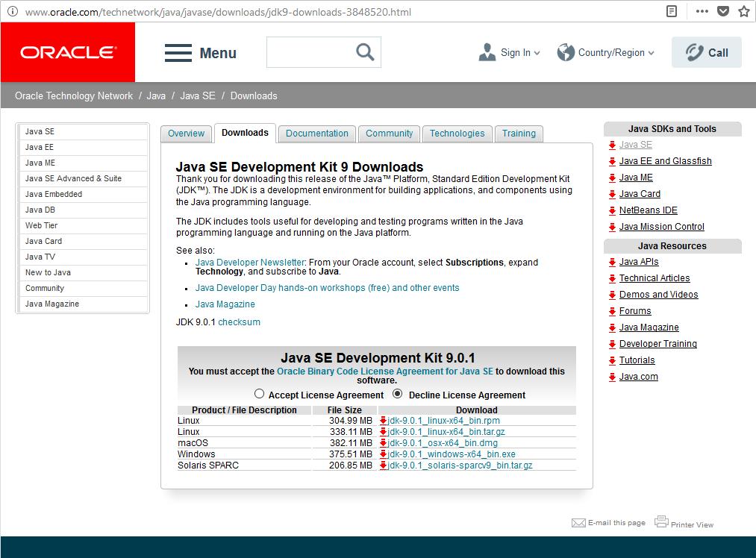Open Java Embedded in left sidebar

click(x=82, y=194)
